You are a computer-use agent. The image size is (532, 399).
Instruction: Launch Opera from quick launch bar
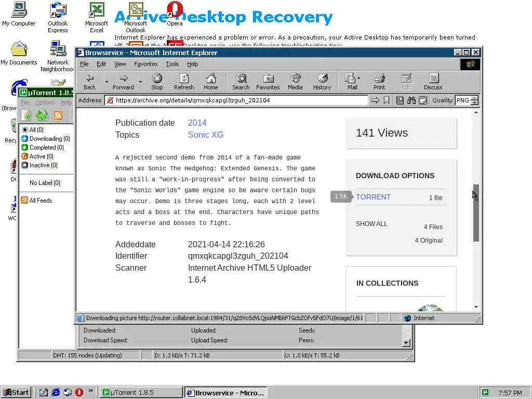79,392
